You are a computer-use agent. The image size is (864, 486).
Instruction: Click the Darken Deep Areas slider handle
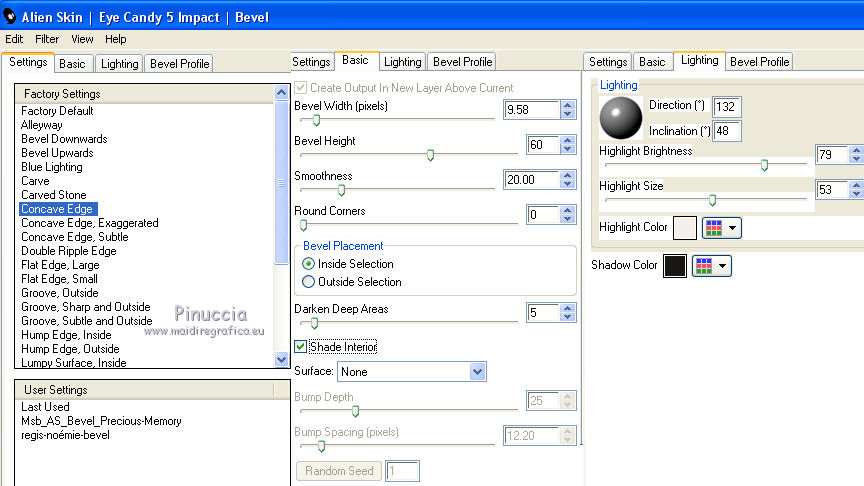click(x=315, y=323)
